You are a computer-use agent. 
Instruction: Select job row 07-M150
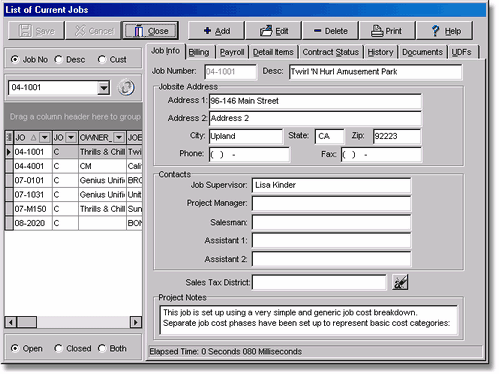click(x=73, y=209)
